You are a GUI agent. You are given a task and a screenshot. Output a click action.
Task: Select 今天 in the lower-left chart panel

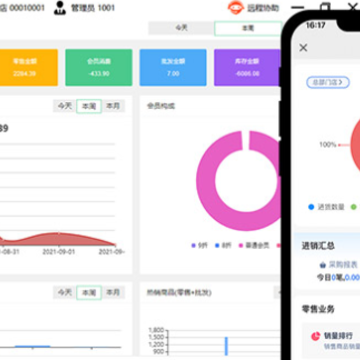[65, 292]
